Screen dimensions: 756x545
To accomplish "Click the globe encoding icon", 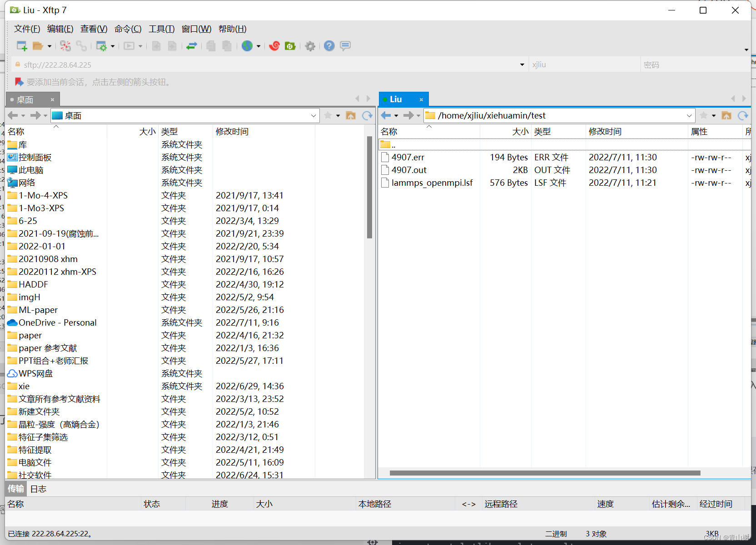I will [x=247, y=46].
